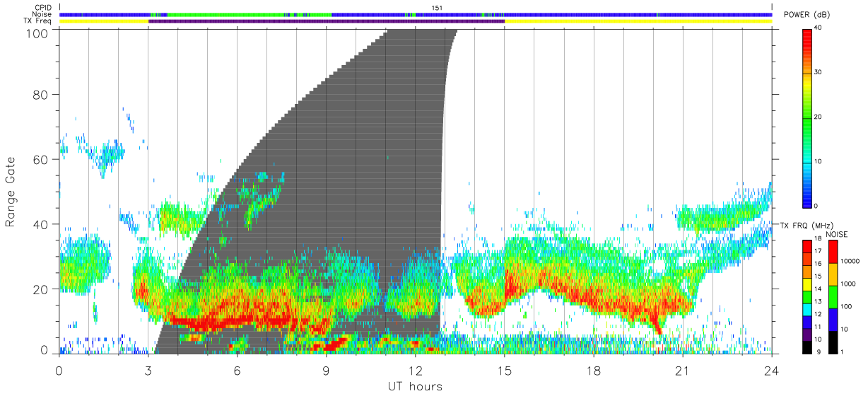
Task: Click the TX FRQ (MHz) color scale
Action: click(807, 296)
